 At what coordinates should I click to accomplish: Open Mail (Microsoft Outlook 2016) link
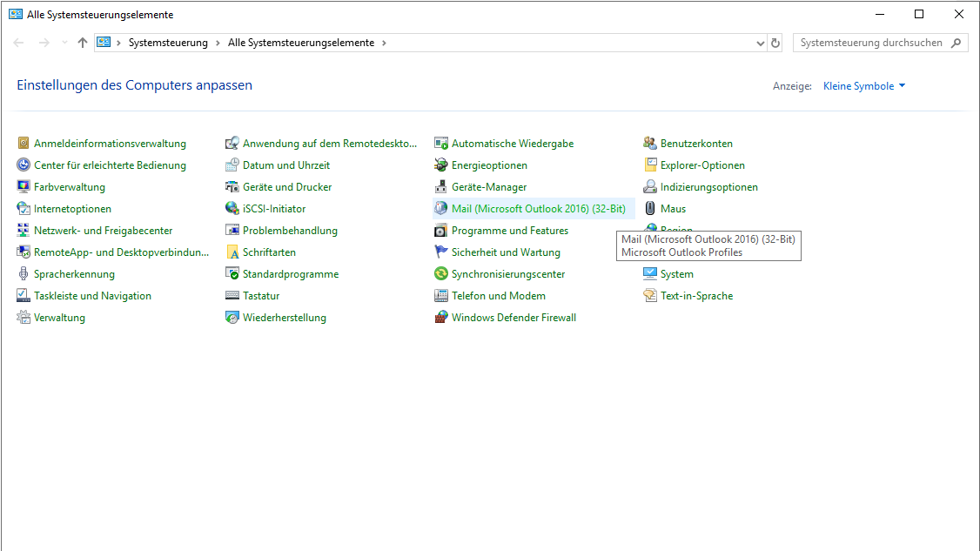tap(538, 209)
